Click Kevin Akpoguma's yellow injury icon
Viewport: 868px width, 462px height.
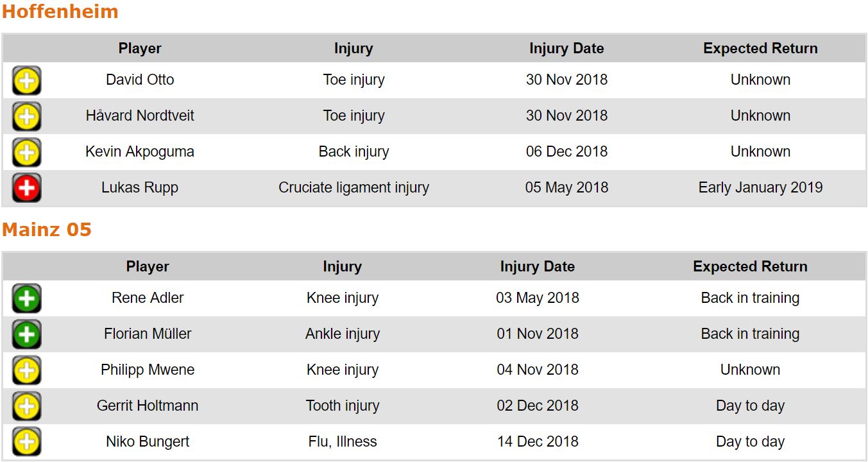coord(26,152)
